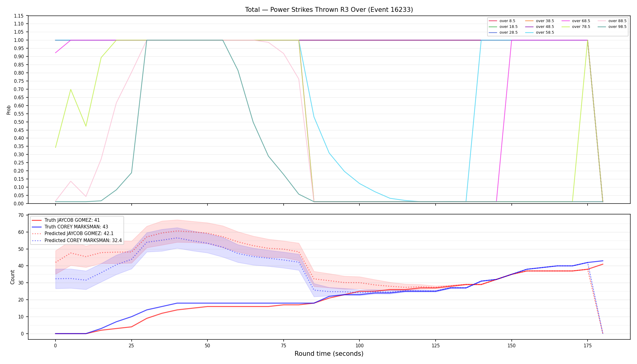Click the 10 tick on the Count axis

click(21, 317)
